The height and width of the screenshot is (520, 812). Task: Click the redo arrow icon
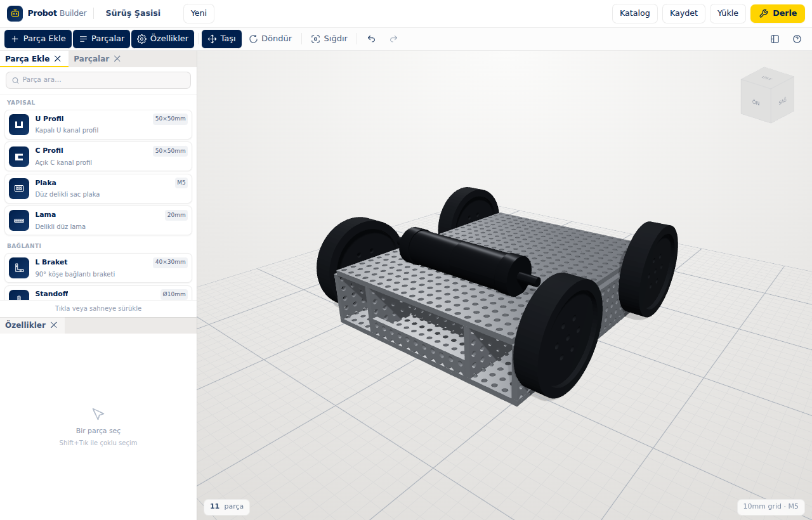(393, 39)
